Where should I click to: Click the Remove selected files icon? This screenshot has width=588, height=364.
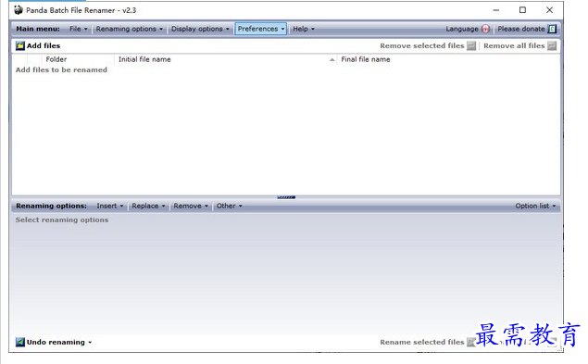(x=471, y=45)
